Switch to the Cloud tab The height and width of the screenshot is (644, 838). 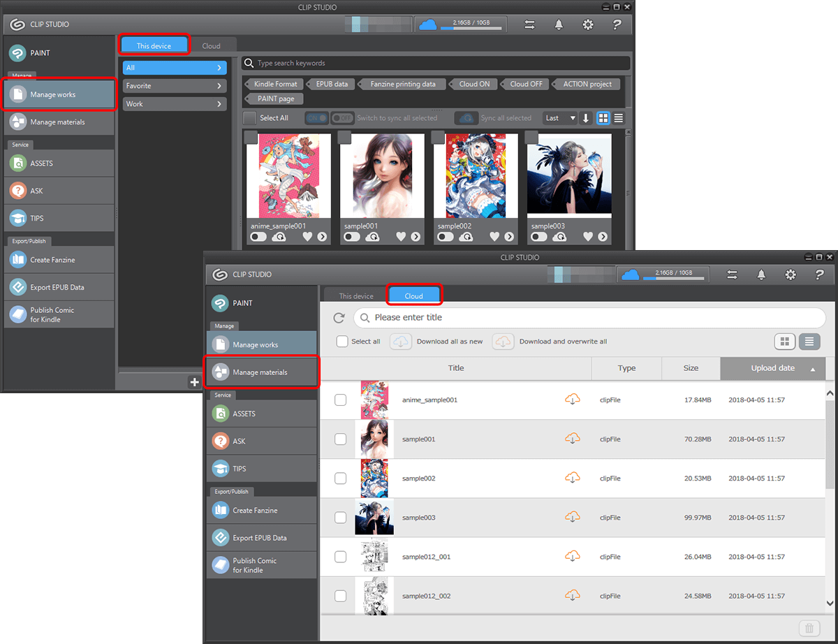point(413,295)
